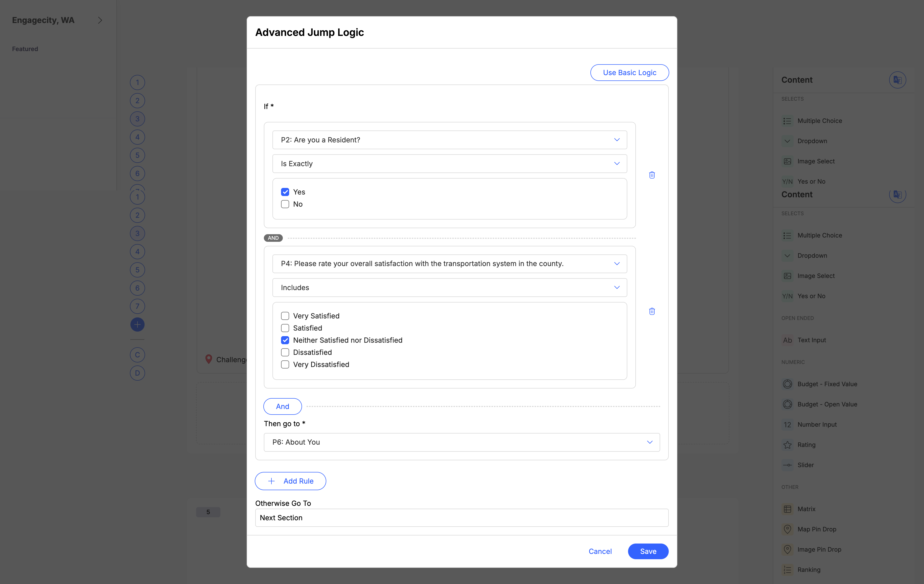Click the blue add-page plus circle
924x584 pixels.
click(x=137, y=325)
